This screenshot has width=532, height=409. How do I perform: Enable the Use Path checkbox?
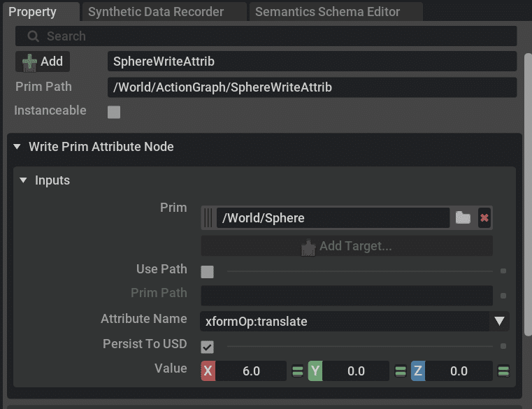[207, 271]
